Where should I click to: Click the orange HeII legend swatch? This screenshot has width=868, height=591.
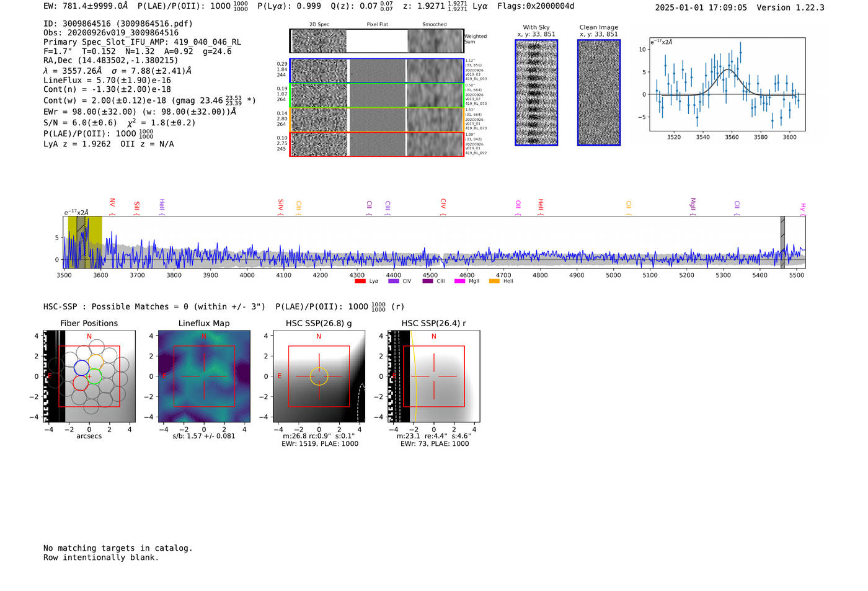tap(494, 281)
